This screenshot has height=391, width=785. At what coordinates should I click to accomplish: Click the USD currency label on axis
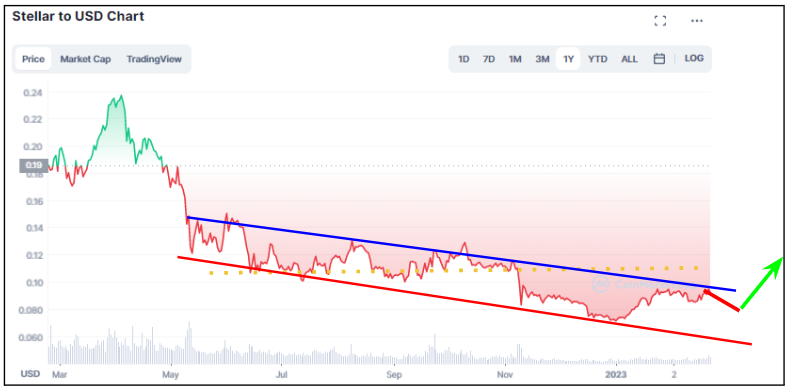(29, 374)
